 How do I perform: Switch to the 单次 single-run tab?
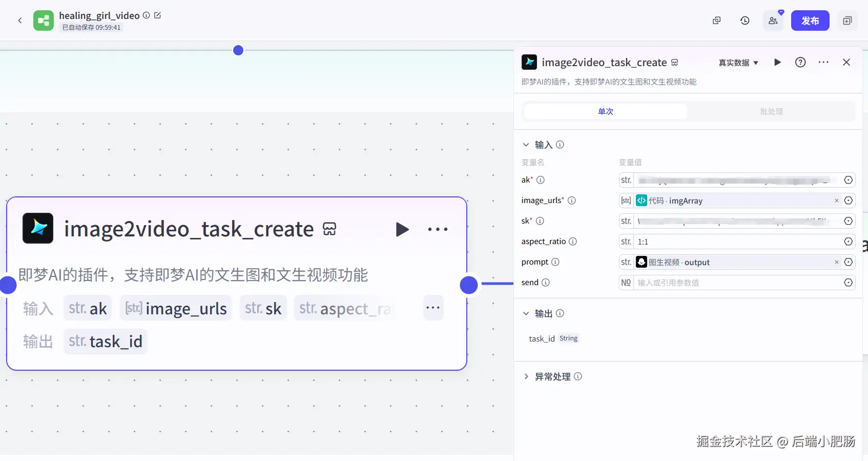tap(606, 111)
